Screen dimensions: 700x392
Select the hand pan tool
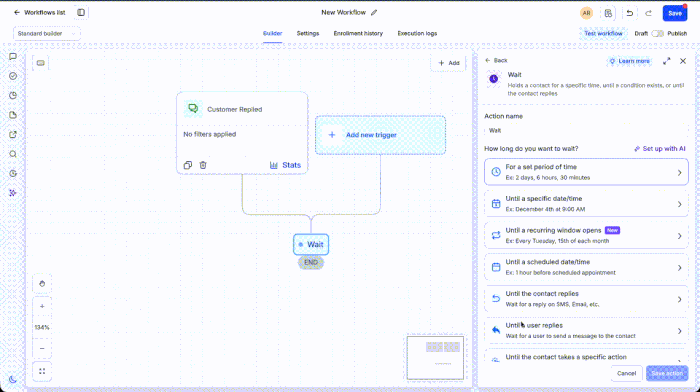click(42, 284)
